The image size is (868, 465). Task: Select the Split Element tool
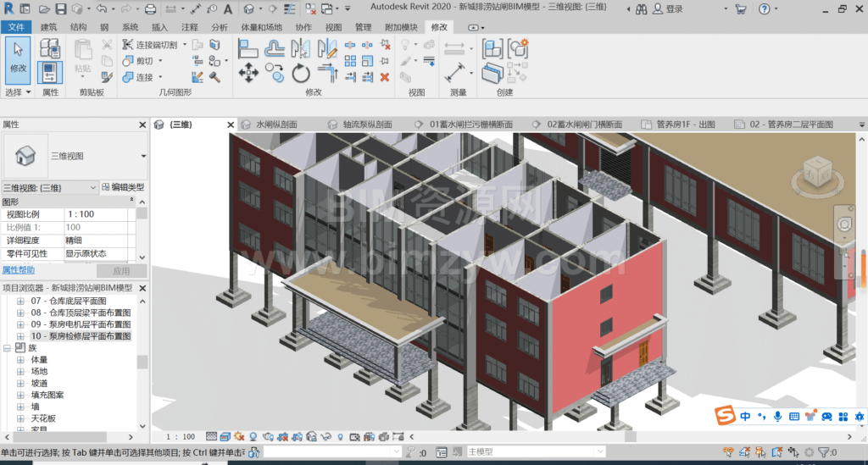click(x=350, y=45)
